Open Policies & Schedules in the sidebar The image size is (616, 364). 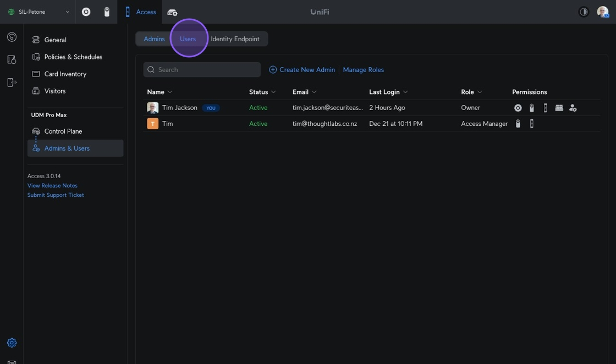[x=73, y=57]
